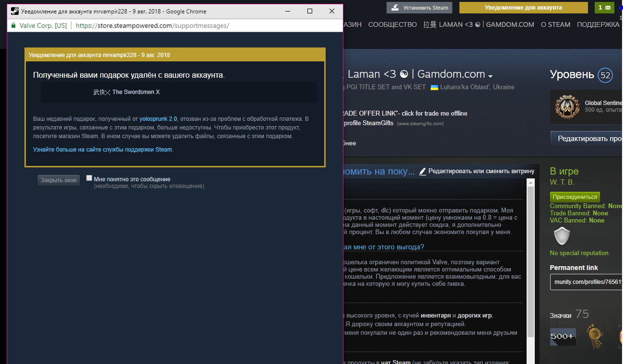Click the 'Полученный вами подарок удалён с вашего аккаунта.' heading

tap(129, 75)
